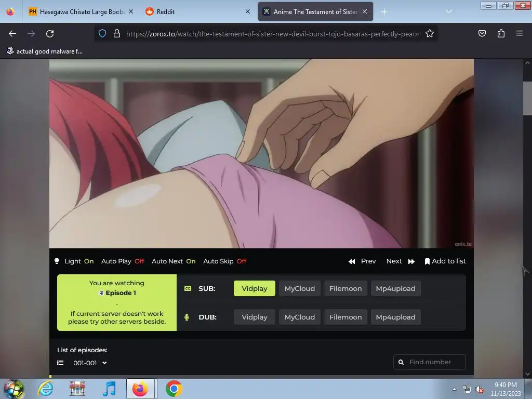Image resolution: width=532 pixels, height=399 pixels.
Task: Launch Google Chrome from taskbar
Action: click(174, 389)
